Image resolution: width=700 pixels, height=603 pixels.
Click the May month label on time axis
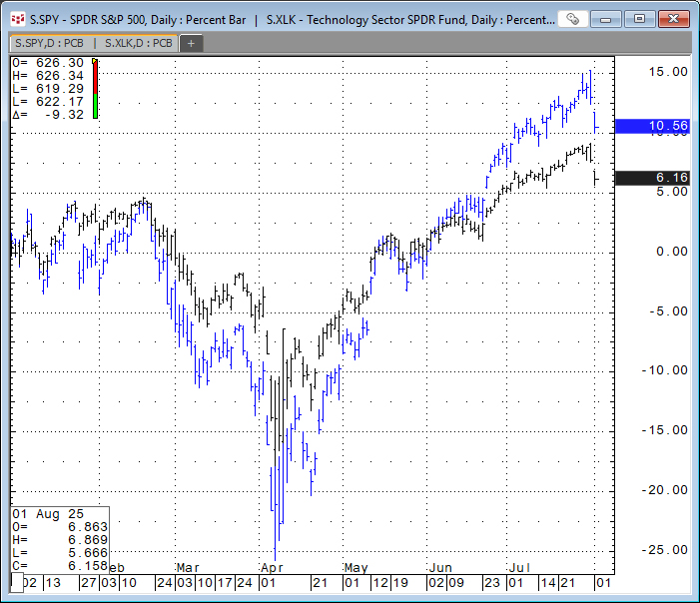355,568
